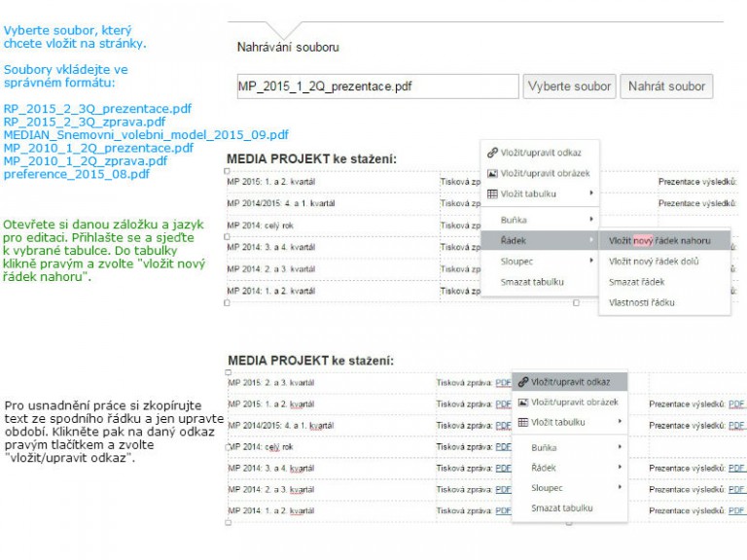Viewport: 747px width, 560px height.
Task: Choose Vložit nový řádek dolů
Action: point(654,261)
